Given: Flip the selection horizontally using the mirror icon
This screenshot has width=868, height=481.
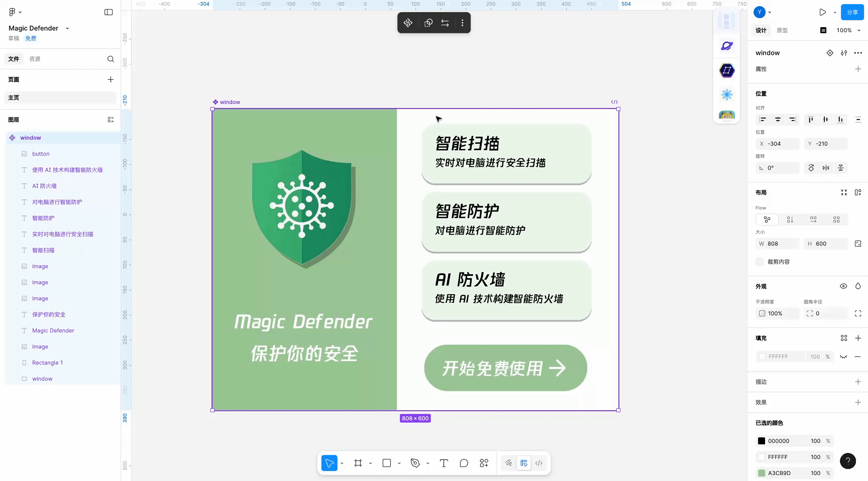Looking at the screenshot, I should pyautogui.click(x=825, y=168).
